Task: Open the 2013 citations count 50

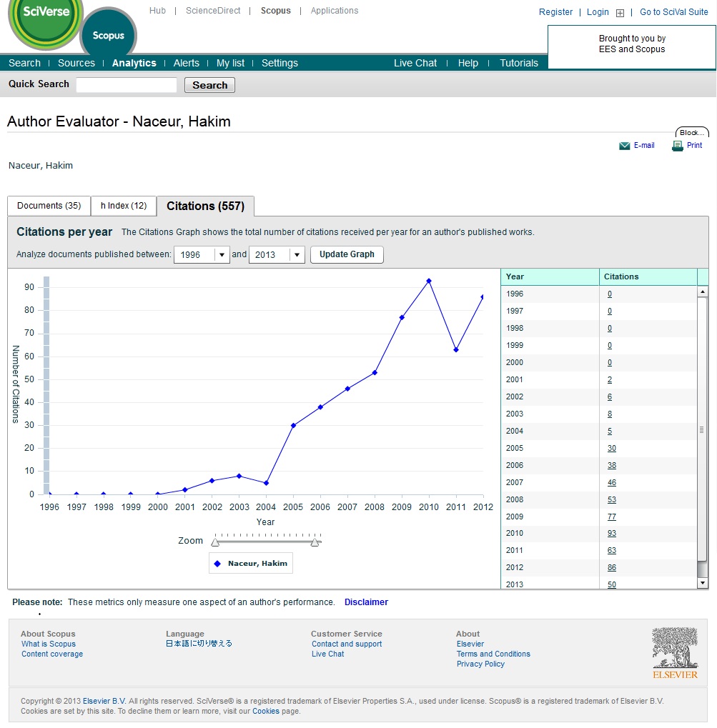Action: [x=611, y=584]
